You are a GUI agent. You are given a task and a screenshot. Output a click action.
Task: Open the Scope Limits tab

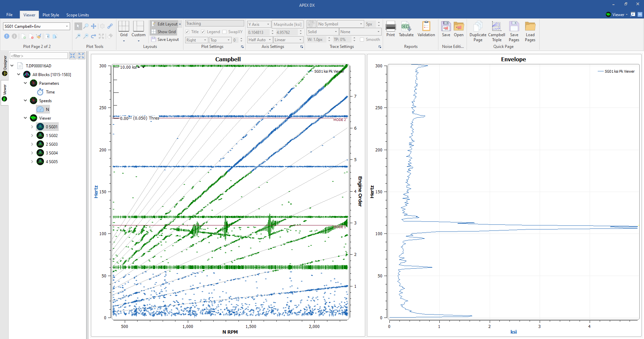[x=77, y=15]
